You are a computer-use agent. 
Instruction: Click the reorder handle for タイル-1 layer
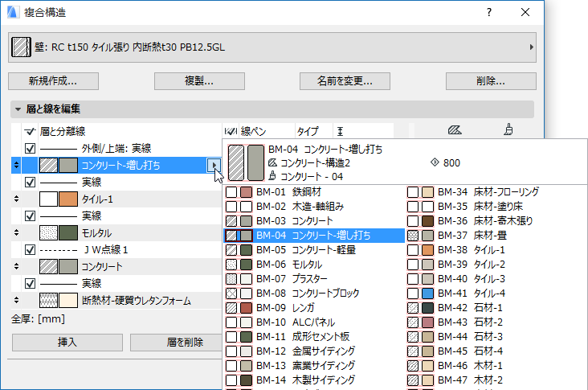(16, 199)
